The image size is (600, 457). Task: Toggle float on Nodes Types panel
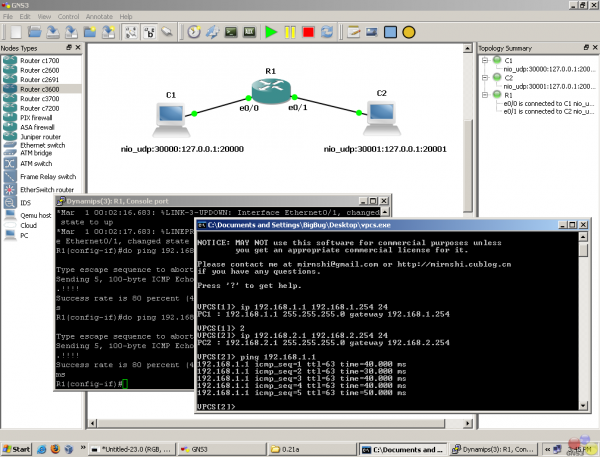tap(68, 47)
